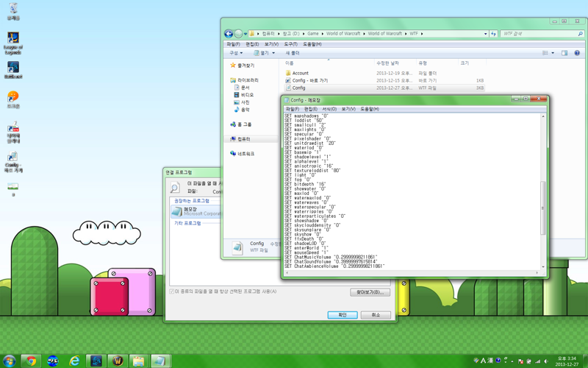
Task: Click the 찾아보기(B)... Browse button
Action: point(370,292)
